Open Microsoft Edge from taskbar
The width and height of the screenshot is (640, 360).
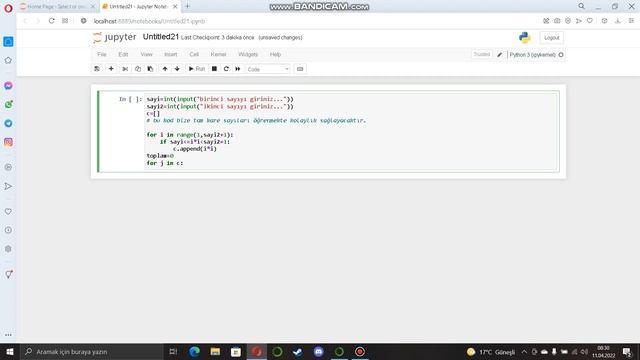194,351
